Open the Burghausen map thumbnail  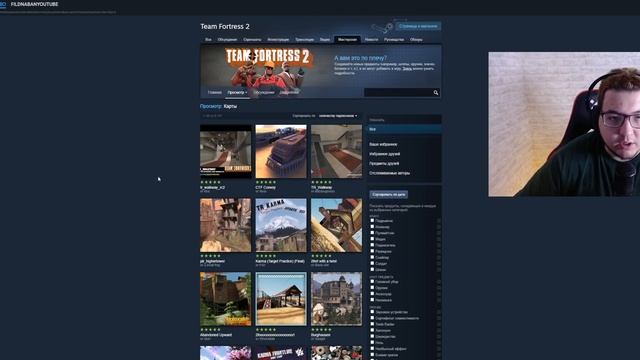click(336, 299)
